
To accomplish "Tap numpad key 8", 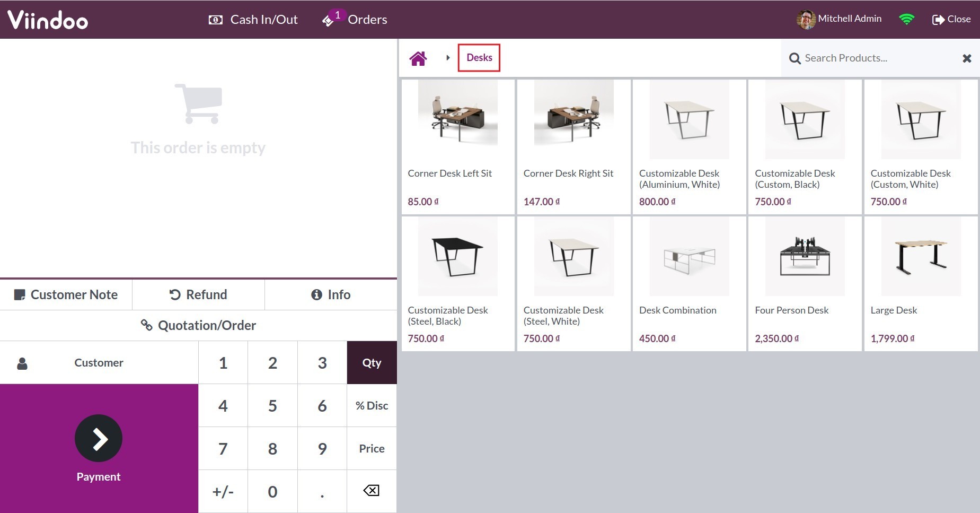I will (272, 449).
